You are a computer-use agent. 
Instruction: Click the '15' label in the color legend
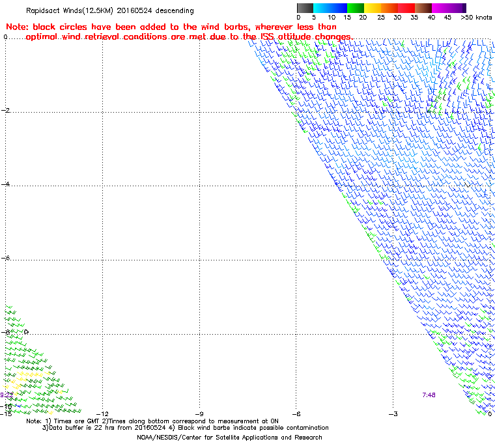click(347, 18)
